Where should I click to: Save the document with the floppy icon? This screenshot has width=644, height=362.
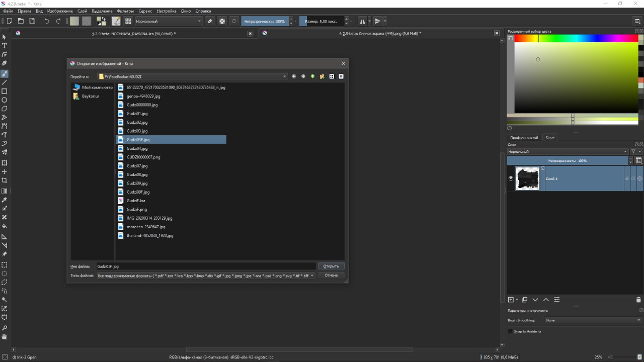coord(32,21)
